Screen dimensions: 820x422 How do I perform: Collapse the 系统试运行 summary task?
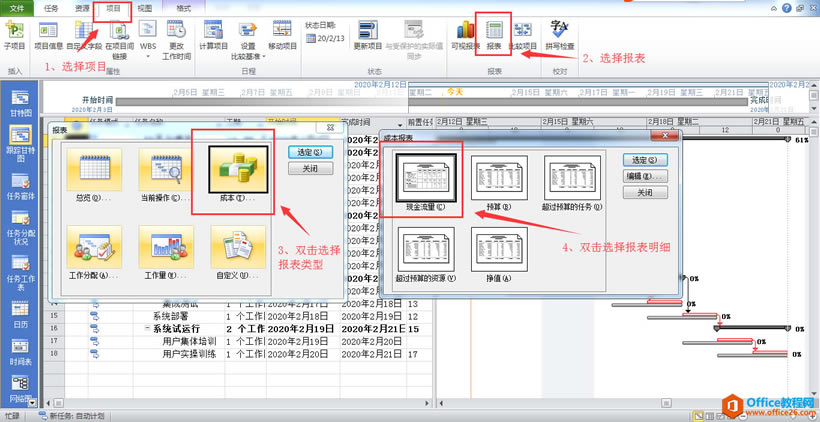click(148, 329)
